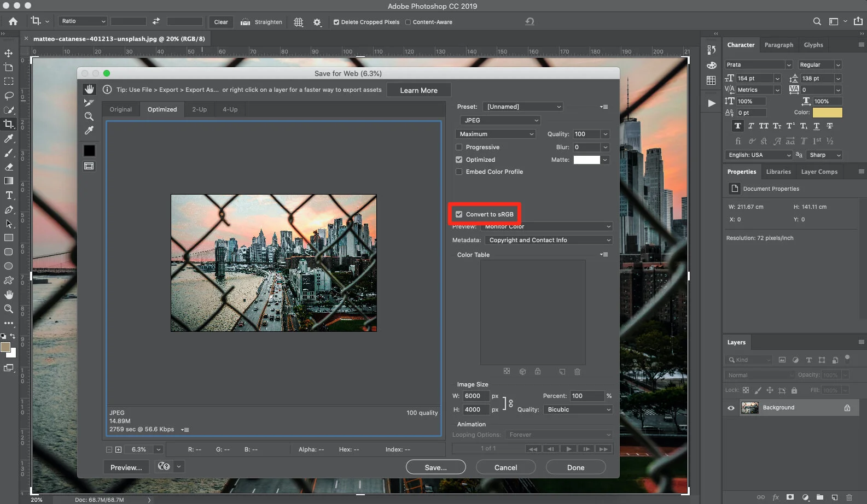The width and height of the screenshot is (867, 504).
Task: Select the Crop tool in the left toolbar
Action: [x=9, y=124]
